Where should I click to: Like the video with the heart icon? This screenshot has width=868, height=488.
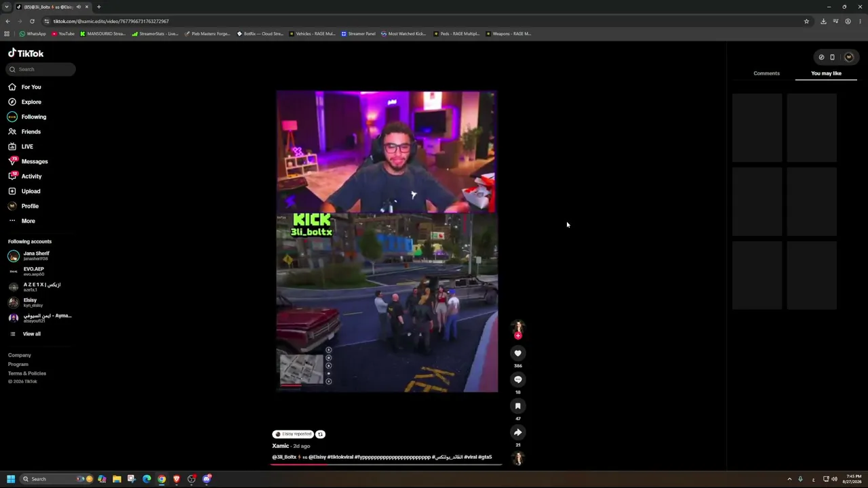coord(517,353)
